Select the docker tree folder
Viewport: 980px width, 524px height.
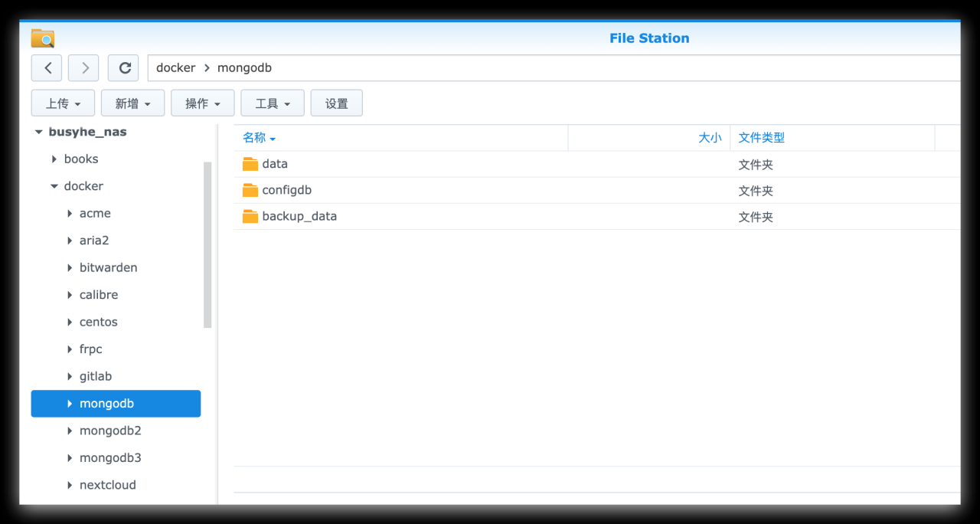click(83, 186)
